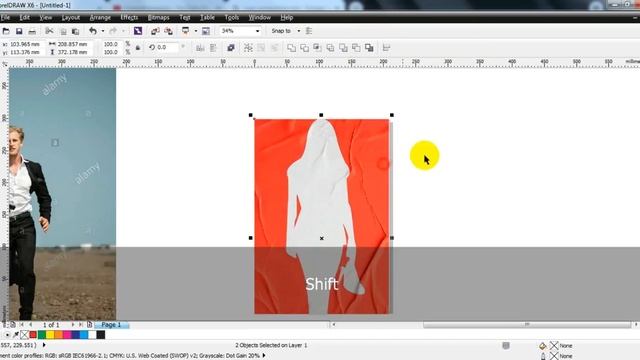640x360 pixels.
Task: Copy the selected objects
Action: (63, 31)
